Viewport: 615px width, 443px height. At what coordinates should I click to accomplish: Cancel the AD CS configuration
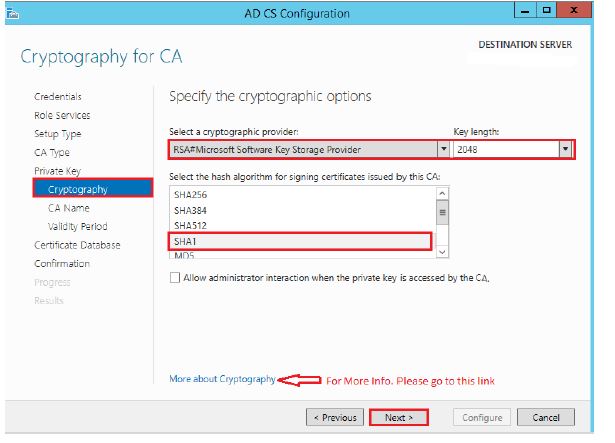point(546,417)
